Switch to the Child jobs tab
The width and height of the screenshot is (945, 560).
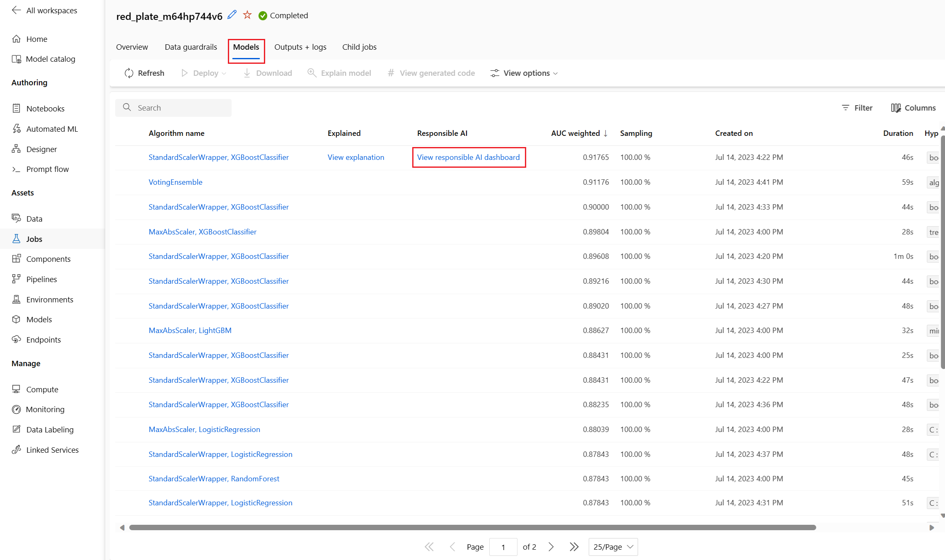[359, 47]
